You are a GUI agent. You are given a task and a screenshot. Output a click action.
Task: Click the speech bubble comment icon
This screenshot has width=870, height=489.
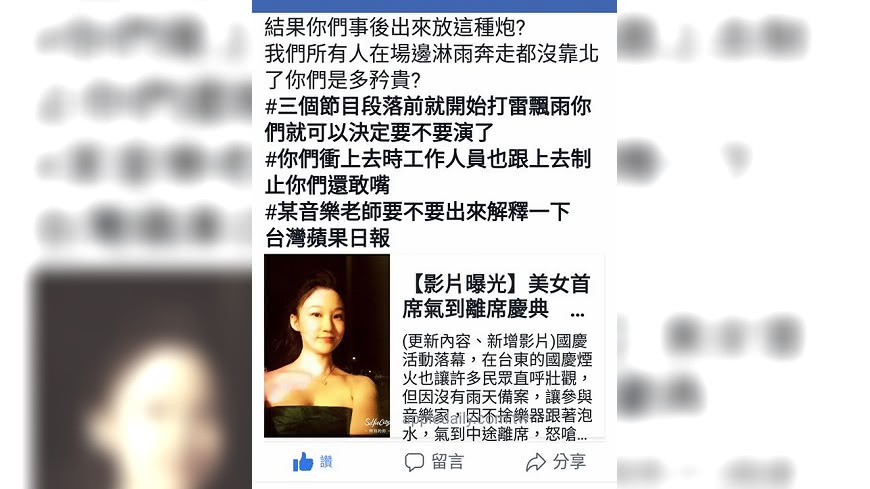[414, 462]
